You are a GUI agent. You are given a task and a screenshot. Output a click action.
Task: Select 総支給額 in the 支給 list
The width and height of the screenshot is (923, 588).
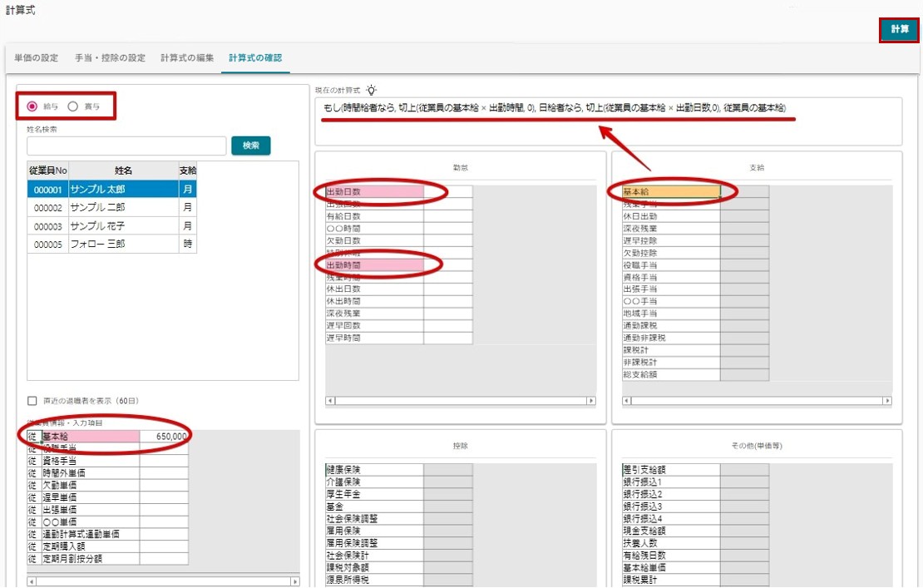[x=671, y=374]
